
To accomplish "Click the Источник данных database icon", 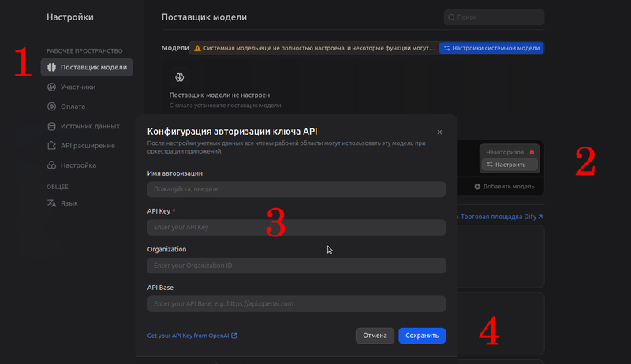I will tap(52, 126).
